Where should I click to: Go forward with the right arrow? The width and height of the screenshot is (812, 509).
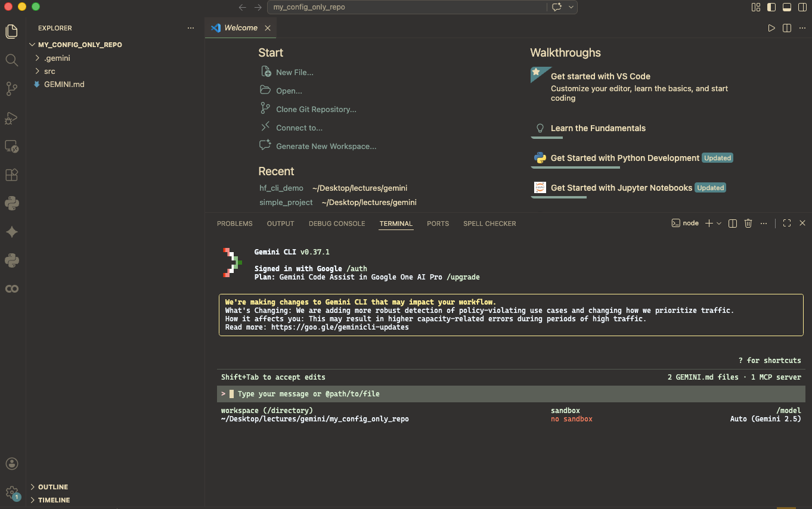tap(258, 7)
